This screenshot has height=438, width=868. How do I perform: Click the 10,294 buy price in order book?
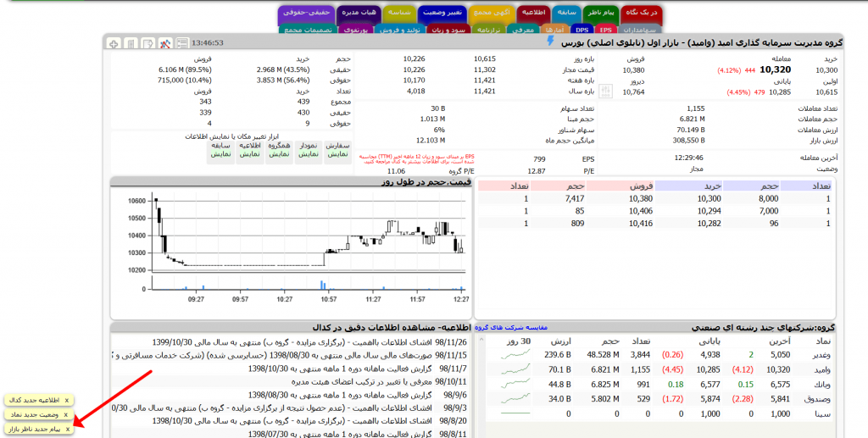709,211
